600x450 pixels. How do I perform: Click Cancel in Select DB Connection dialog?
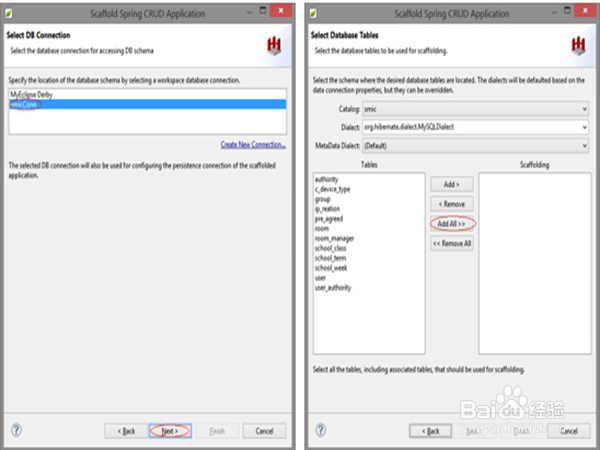(264, 431)
